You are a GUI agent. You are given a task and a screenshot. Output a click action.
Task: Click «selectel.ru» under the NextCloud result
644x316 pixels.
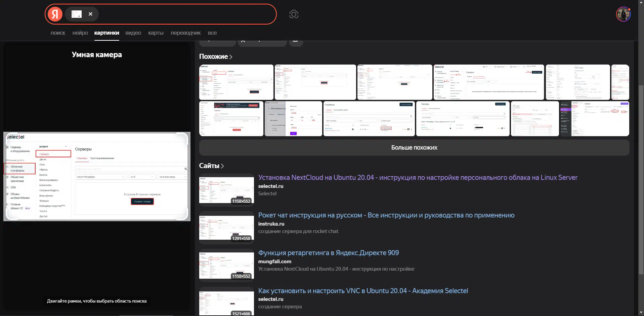[x=270, y=186]
